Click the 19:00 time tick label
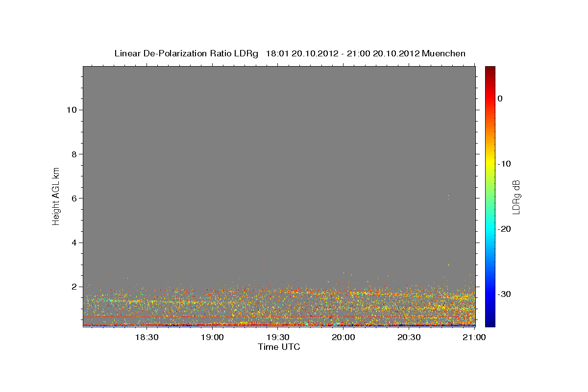Screen dimensions: 588x392 coord(213,338)
